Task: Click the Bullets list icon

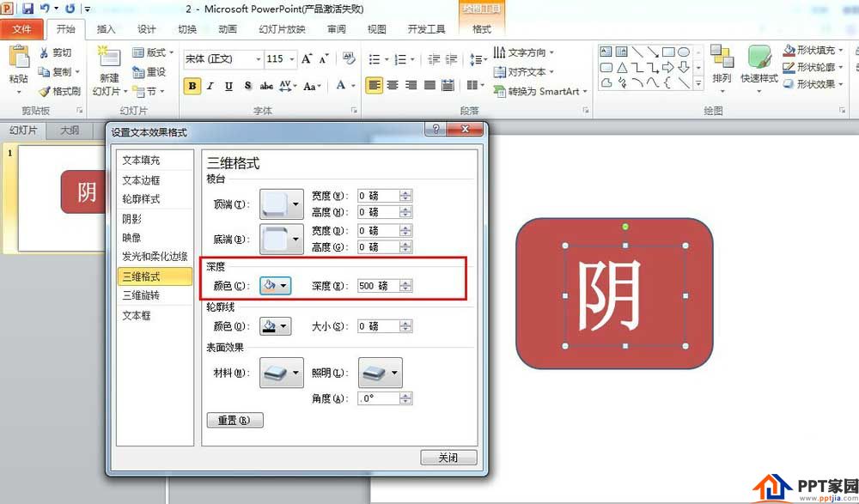Action: click(x=375, y=58)
